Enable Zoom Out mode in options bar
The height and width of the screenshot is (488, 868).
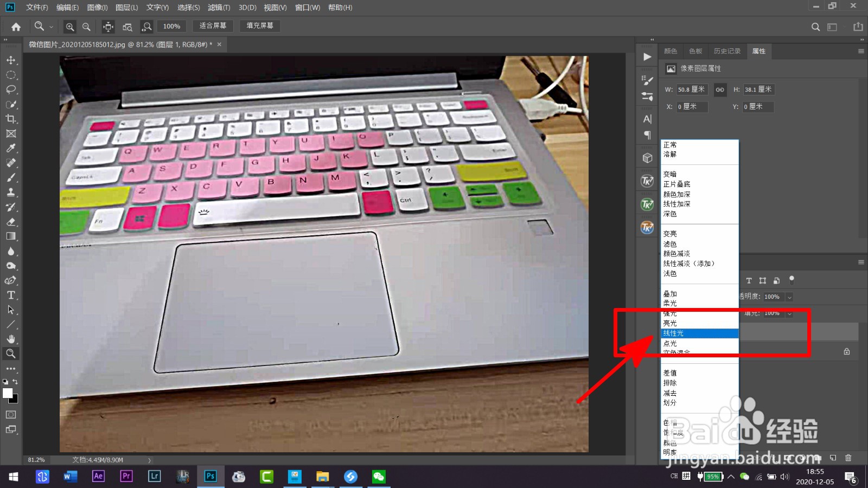(x=86, y=26)
